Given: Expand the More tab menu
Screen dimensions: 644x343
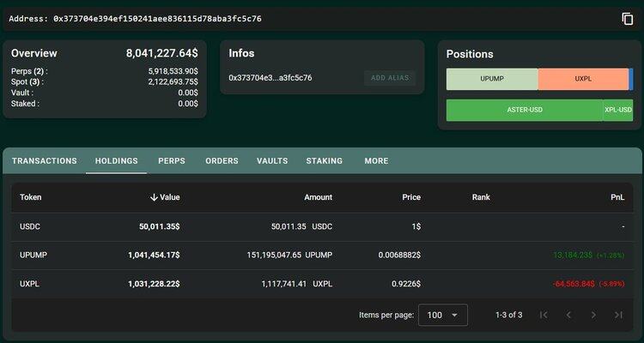Looking at the screenshot, I should 376,160.
